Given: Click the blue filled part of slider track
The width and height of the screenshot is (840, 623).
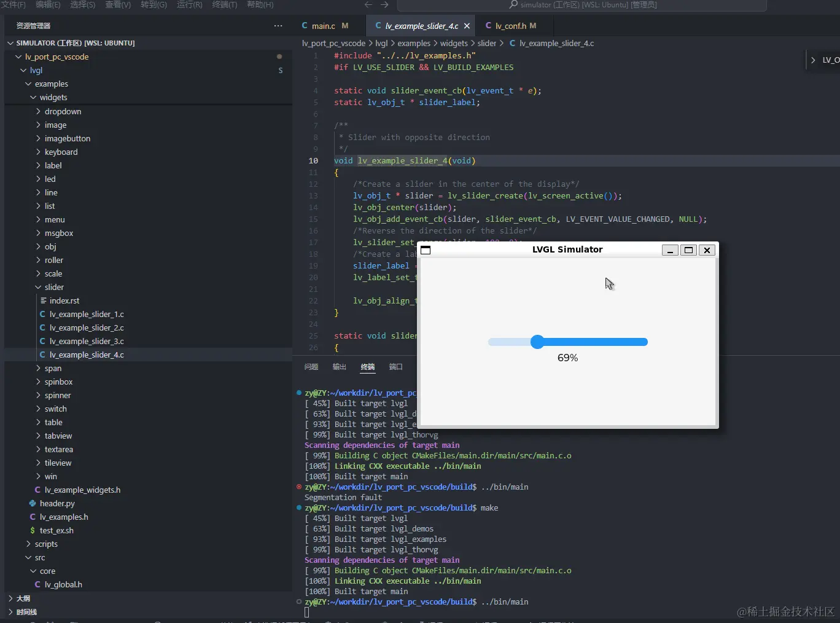Looking at the screenshot, I should [596, 342].
